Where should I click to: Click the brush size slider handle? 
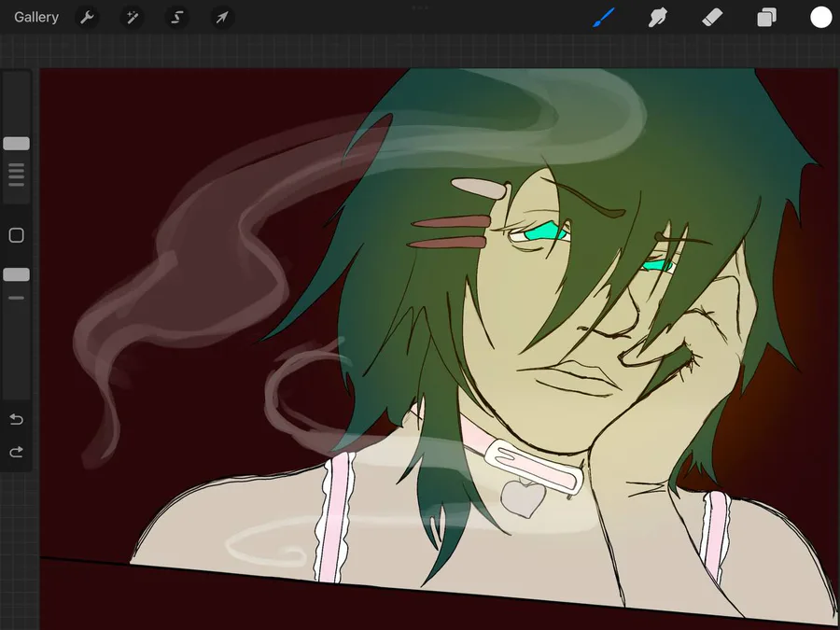16,143
